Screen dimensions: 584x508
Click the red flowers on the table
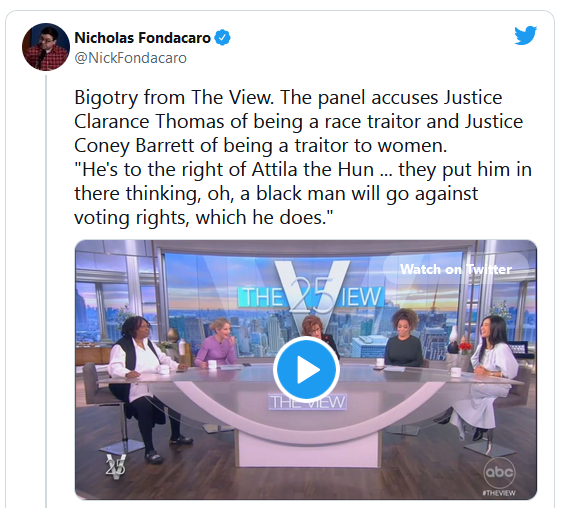[x=464, y=348]
